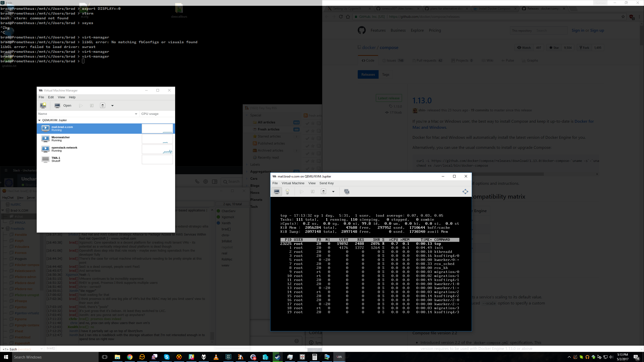644x362 pixels.
Task: Click the Chrome reload button
Action: click(341, 17)
